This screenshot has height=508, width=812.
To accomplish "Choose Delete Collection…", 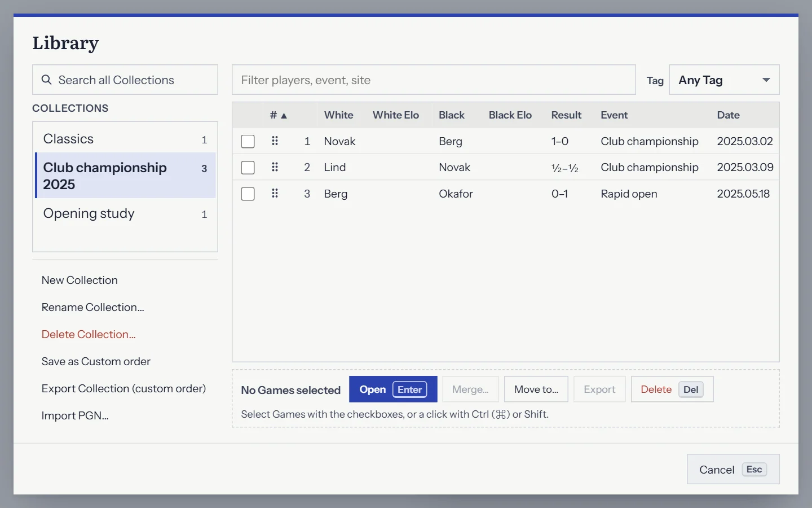I will pyautogui.click(x=89, y=335).
